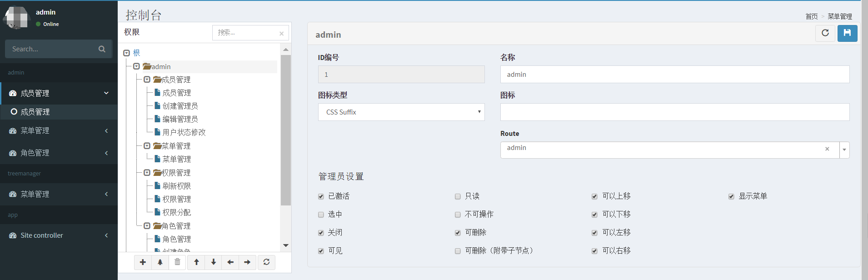868x280 pixels.
Task: Click the tree panel scrollbar thumb
Action: 286,130
